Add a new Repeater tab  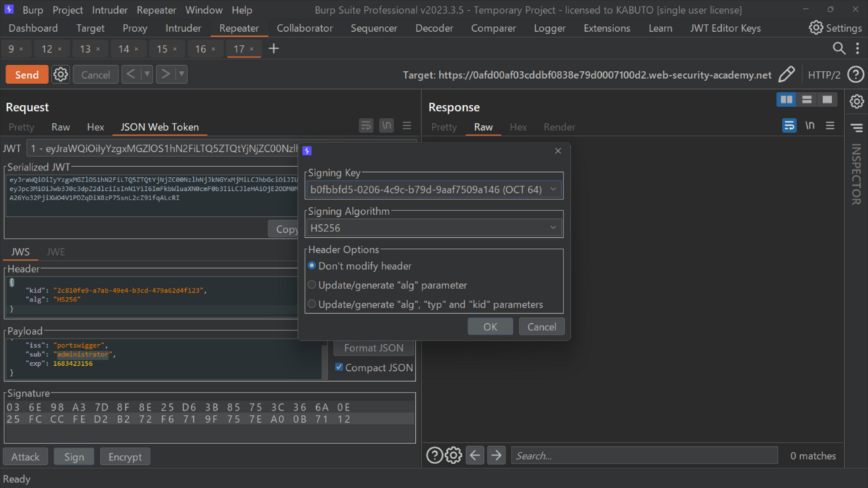coord(273,48)
